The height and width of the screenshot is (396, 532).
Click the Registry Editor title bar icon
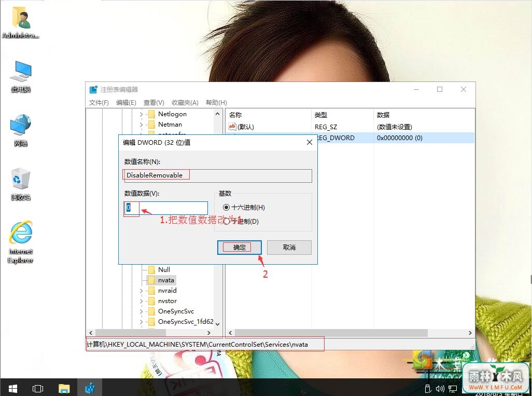(x=93, y=89)
